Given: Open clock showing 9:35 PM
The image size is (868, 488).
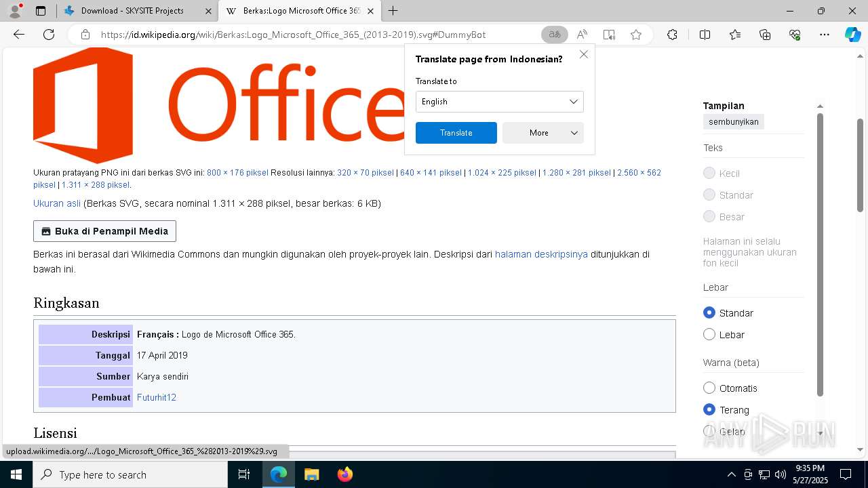Looking at the screenshot, I should (x=810, y=474).
